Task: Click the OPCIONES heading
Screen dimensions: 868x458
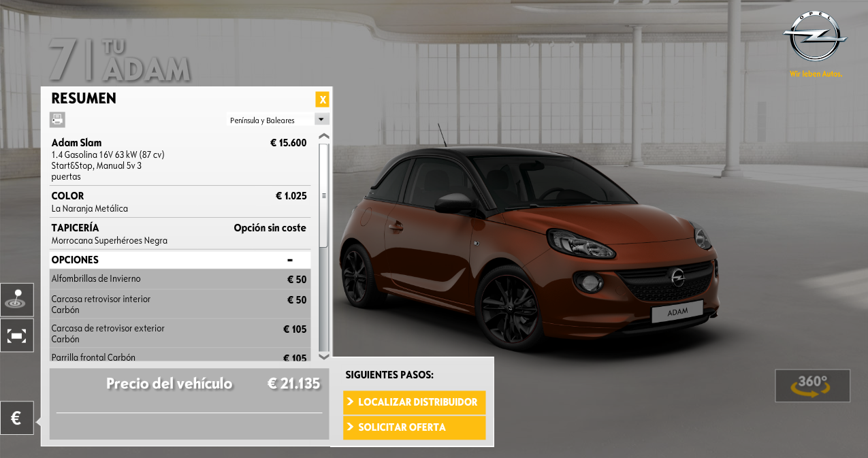Action: tap(75, 260)
